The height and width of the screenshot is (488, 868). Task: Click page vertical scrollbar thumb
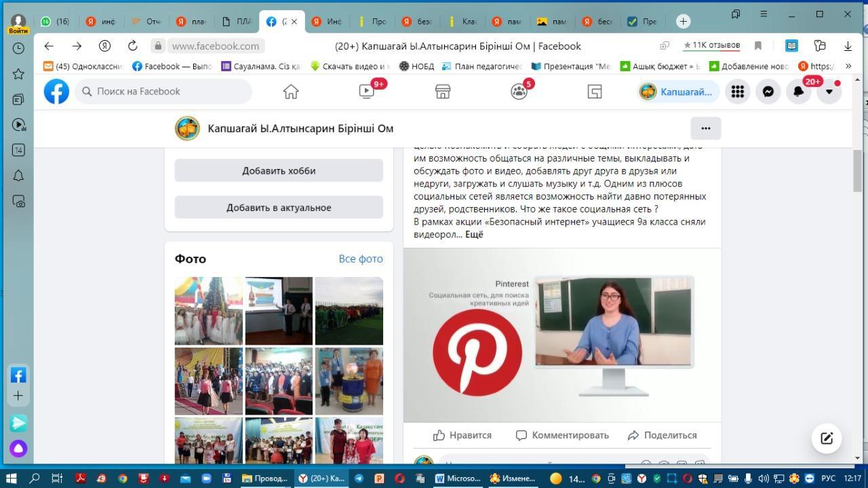coord(857,170)
